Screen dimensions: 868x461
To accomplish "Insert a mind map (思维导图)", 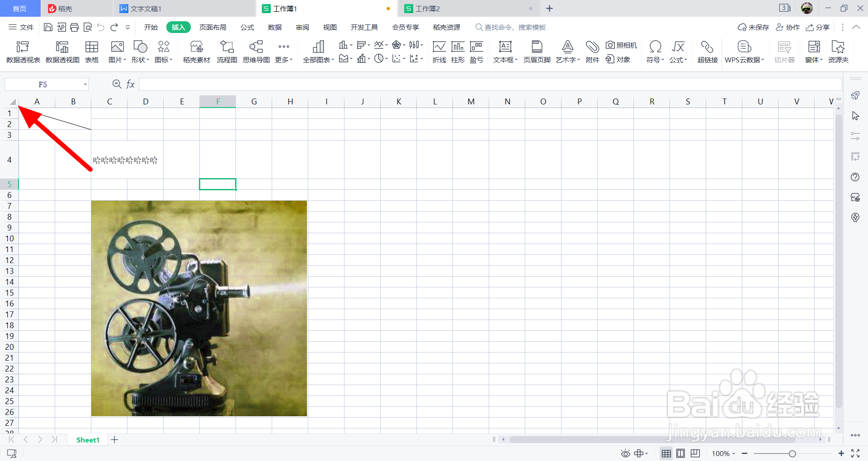I will [256, 52].
